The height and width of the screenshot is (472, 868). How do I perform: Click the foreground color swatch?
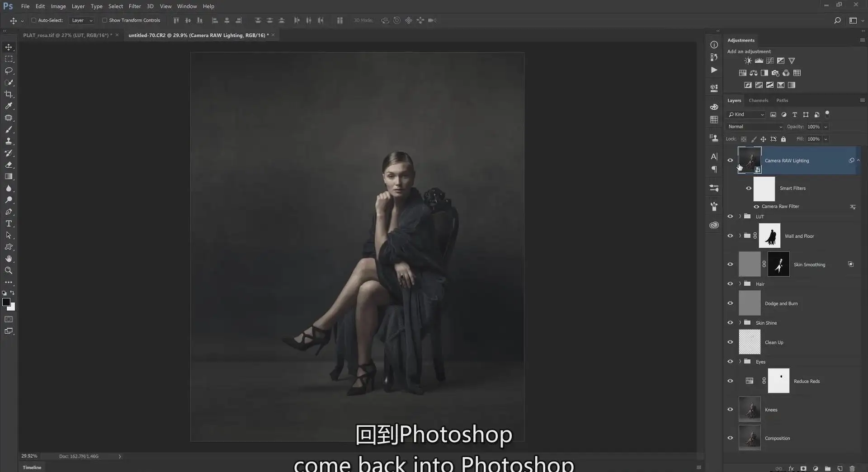point(6,302)
